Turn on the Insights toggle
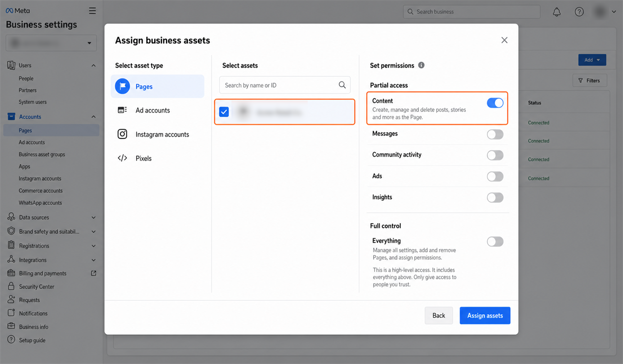This screenshot has height=364, width=623. click(495, 197)
